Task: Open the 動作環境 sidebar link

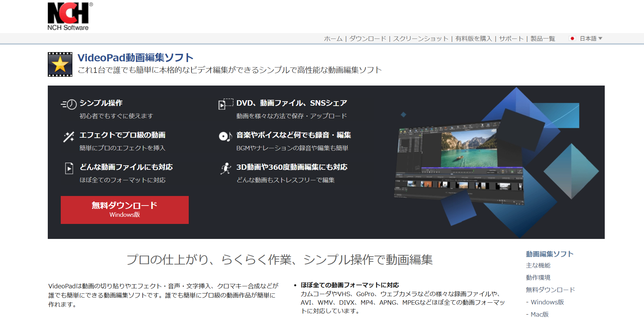Action: tap(538, 278)
